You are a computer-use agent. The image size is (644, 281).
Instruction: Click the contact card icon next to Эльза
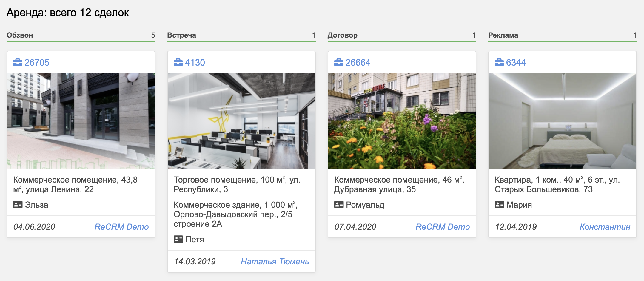click(x=18, y=205)
